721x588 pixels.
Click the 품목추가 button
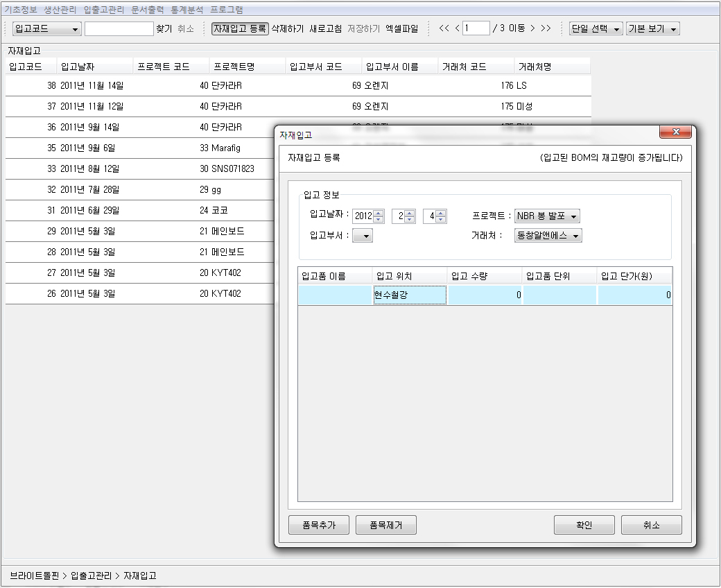pos(319,525)
